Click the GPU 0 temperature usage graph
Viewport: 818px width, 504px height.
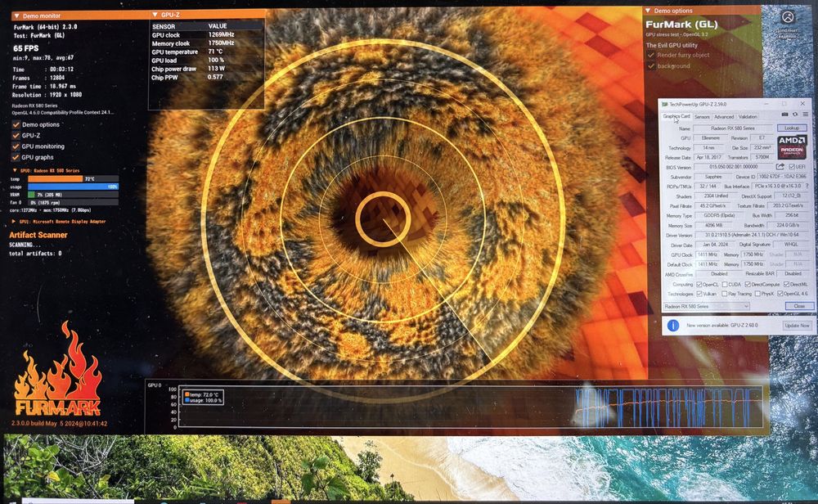470,407
